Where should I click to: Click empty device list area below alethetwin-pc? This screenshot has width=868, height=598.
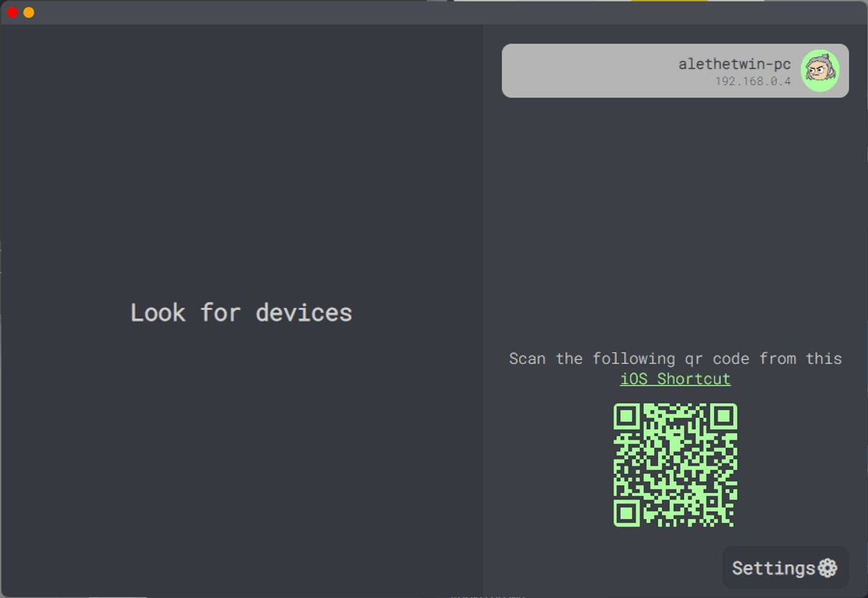[x=675, y=217]
